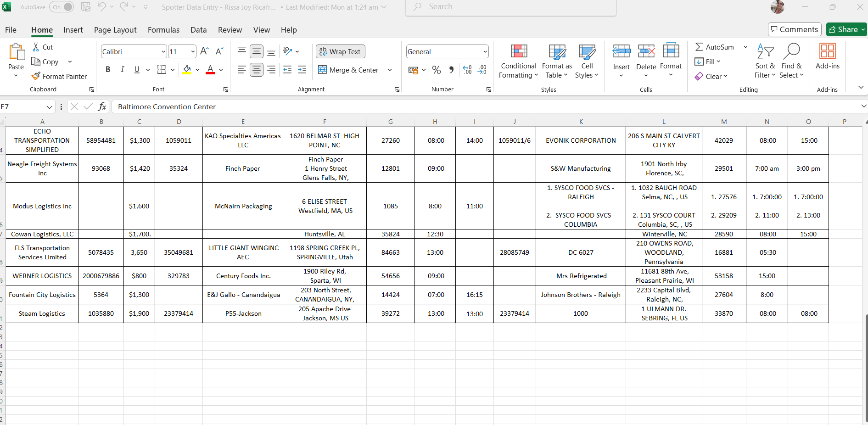Switch to the Formulas tab

(163, 30)
